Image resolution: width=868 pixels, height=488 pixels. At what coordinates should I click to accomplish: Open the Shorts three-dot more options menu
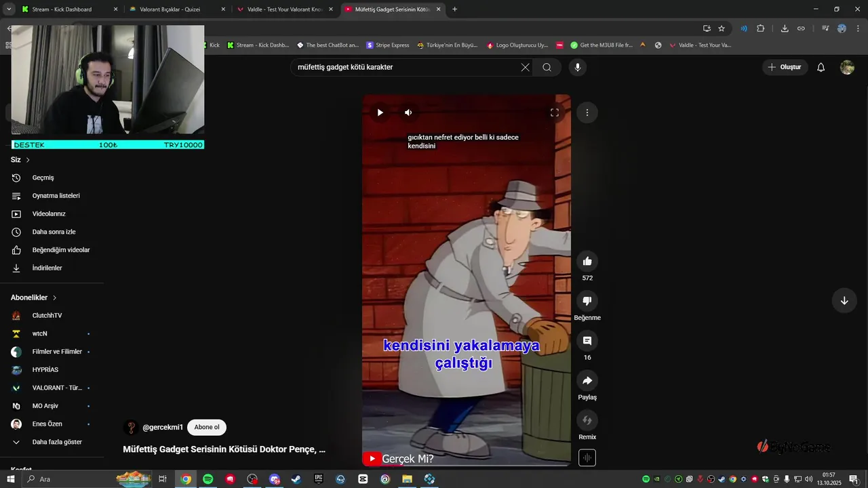587,113
